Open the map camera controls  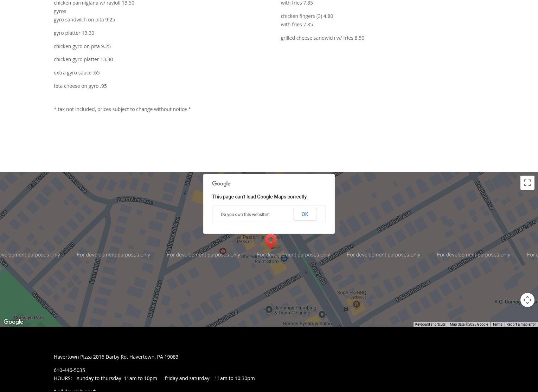pos(527,300)
